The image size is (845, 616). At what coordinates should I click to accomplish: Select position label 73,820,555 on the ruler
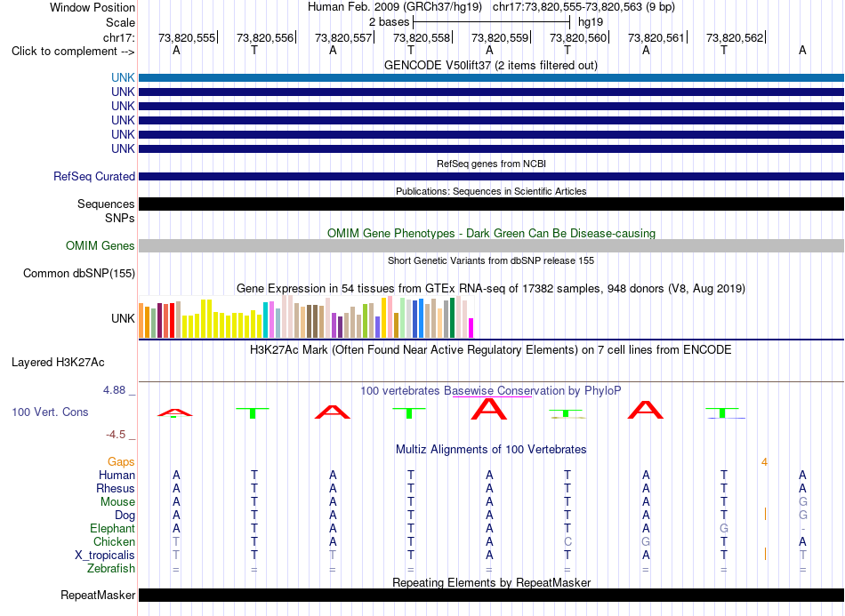click(187, 37)
